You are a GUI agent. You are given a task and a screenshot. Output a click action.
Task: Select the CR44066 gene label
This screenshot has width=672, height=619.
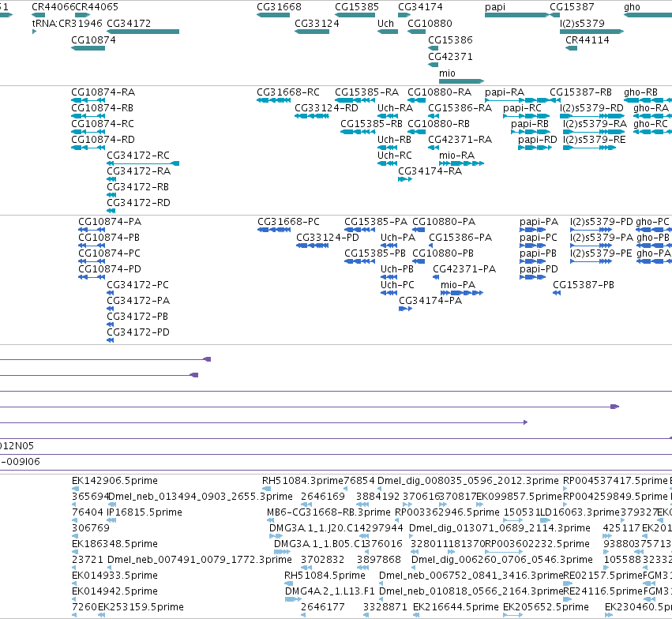(54, 7)
